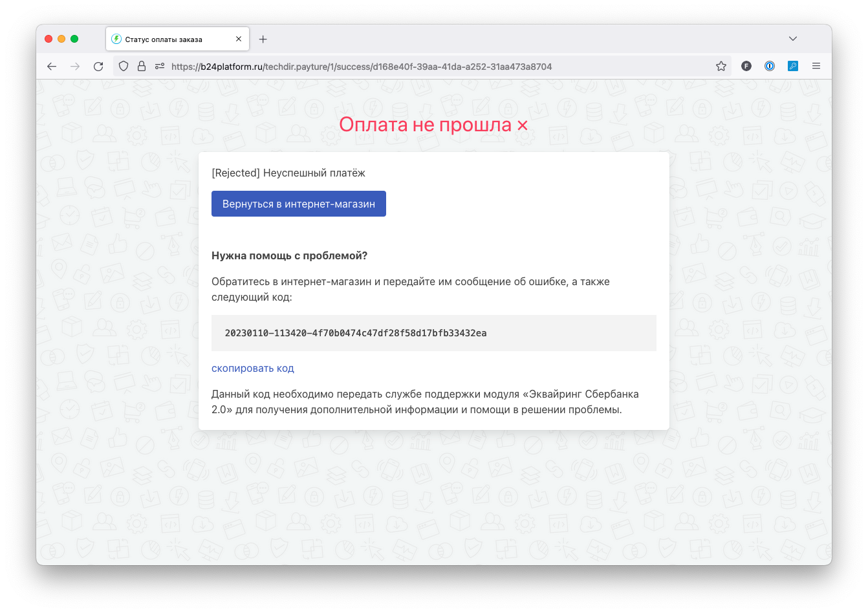The image size is (868, 613).
Task: Open the tracking protection shield icon
Action: 124,66
